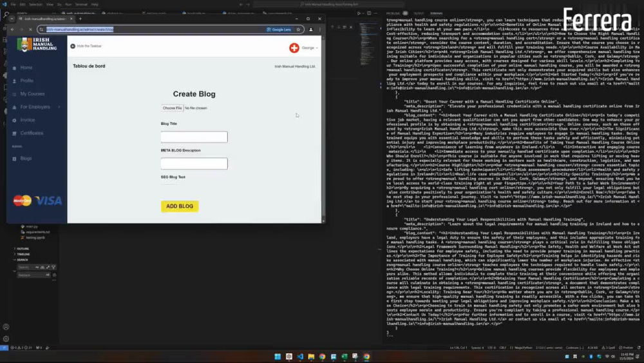Click the ADD BLOG button
Screen dimensions: 644x363
point(180,206)
